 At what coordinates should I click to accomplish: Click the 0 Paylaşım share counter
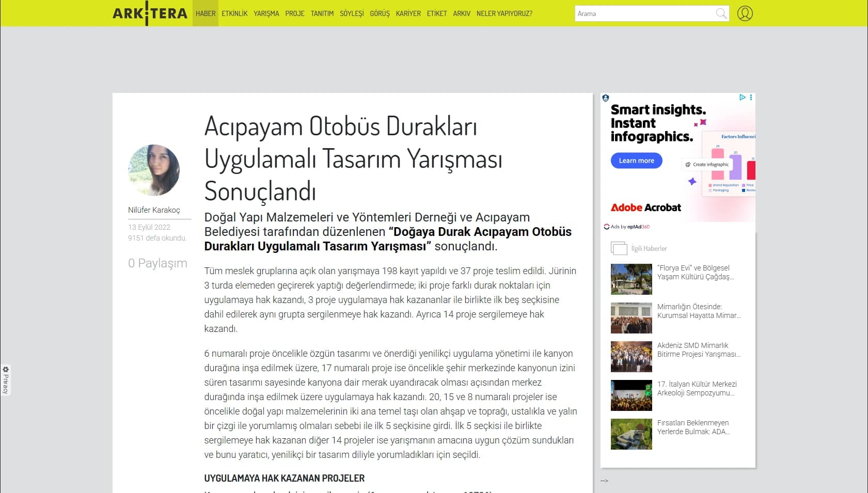pyautogui.click(x=157, y=263)
